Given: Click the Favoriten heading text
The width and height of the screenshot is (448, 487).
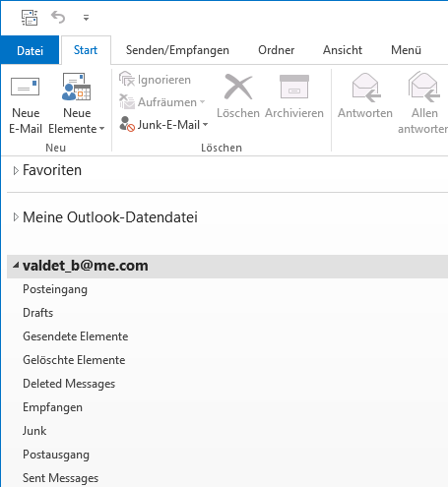Looking at the screenshot, I should [52, 170].
